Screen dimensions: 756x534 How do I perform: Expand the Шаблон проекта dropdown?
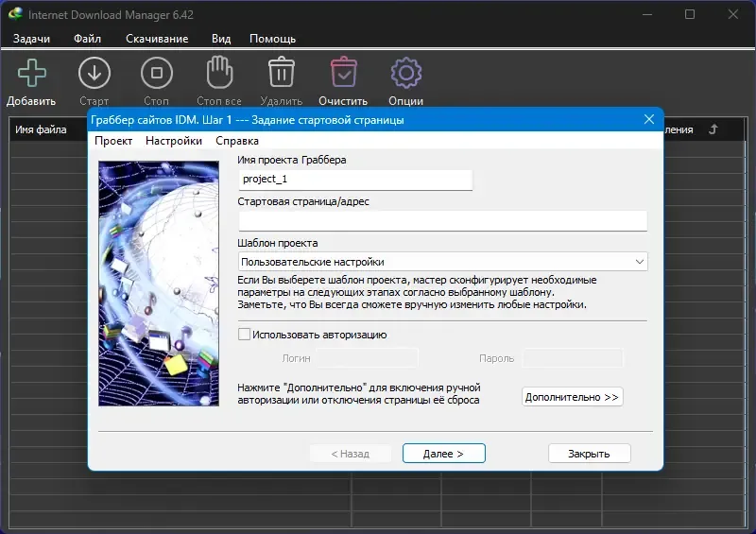point(640,262)
